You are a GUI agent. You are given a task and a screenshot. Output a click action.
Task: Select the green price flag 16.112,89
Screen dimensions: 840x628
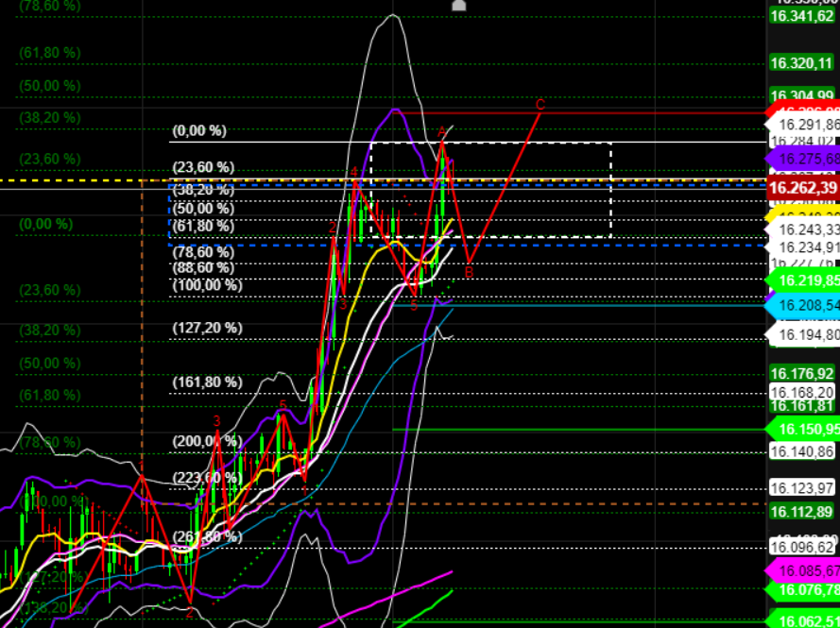click(x=802, y=512)
